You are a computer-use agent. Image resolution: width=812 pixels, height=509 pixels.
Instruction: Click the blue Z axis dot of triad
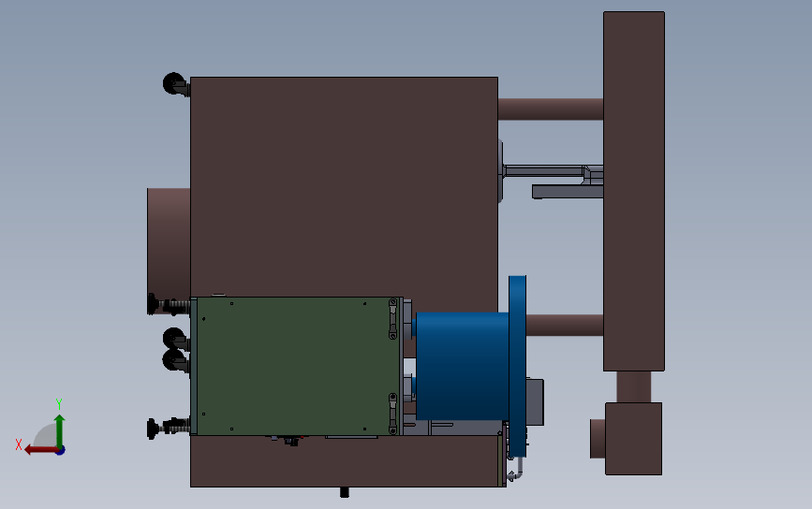tap(61, 451)
